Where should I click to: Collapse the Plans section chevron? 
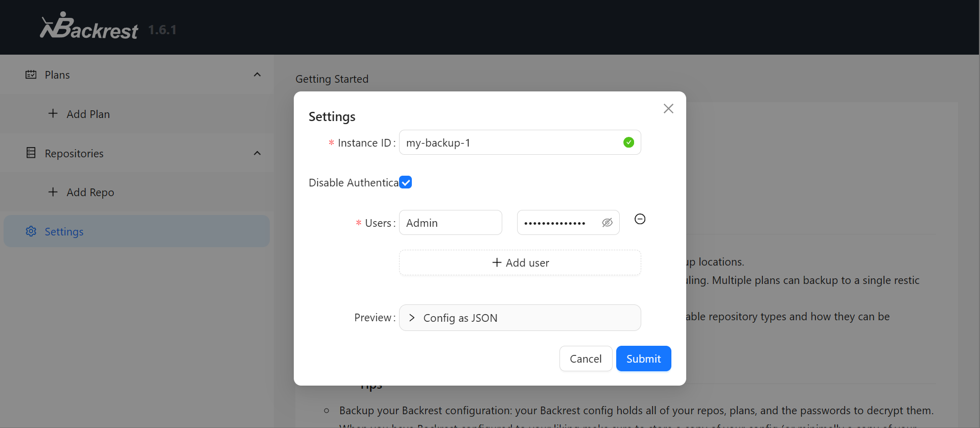coord(257,75)
